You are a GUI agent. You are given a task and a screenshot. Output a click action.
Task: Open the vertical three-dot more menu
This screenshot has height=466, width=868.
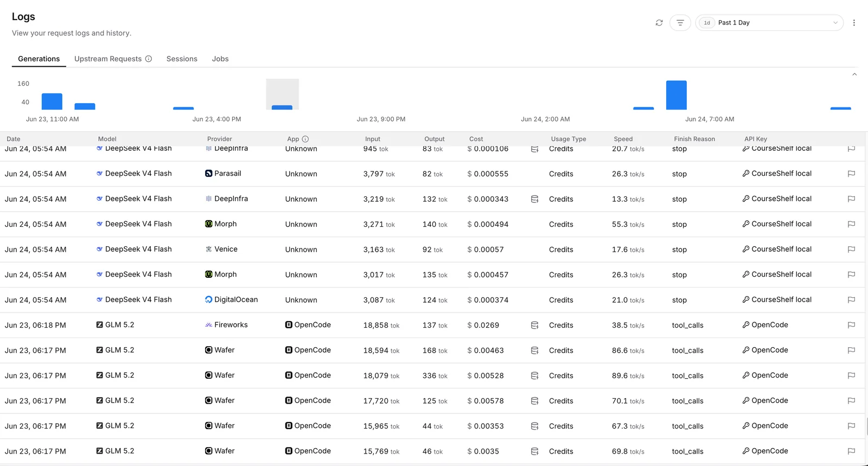pyautogui.click(x=854, y=23)
